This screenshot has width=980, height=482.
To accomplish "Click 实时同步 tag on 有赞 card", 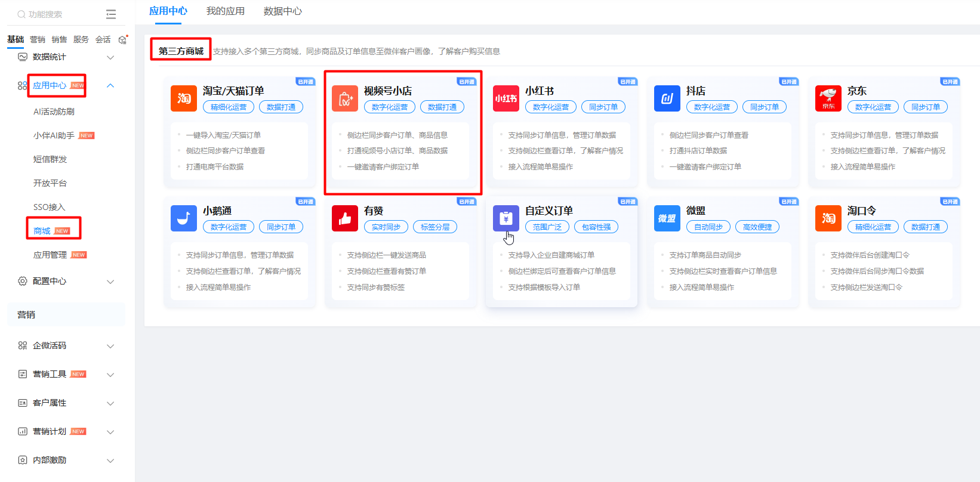I will pyautogui.click(x=386, y=227).
